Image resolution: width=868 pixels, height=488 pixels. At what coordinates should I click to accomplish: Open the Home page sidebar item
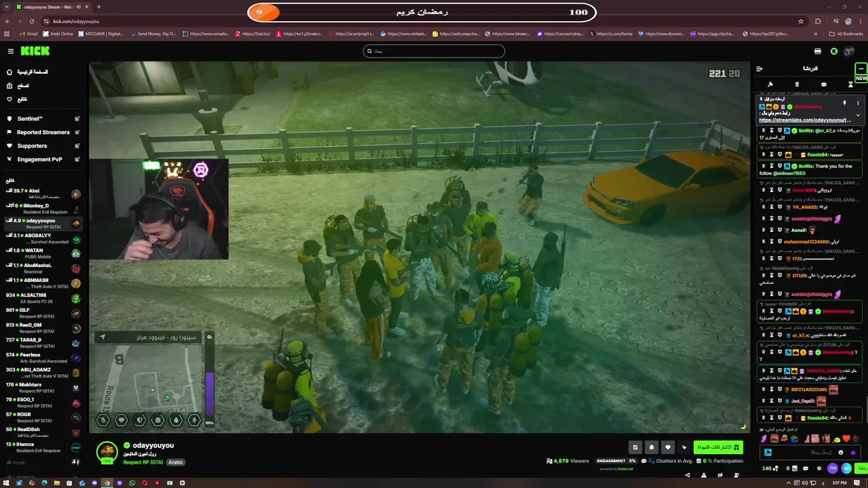tap(28, 72)
